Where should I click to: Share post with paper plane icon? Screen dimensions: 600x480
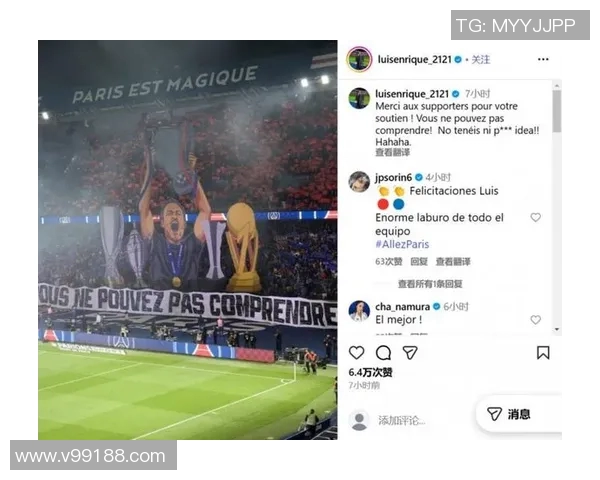pos(410,353)
